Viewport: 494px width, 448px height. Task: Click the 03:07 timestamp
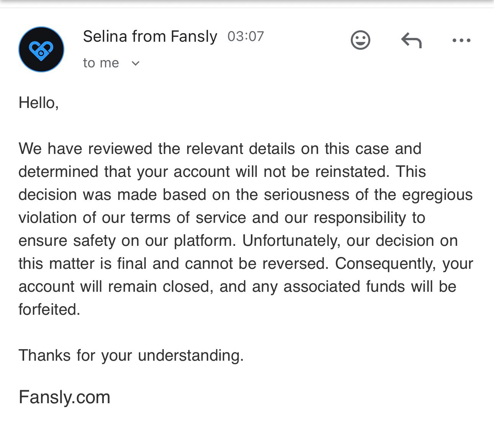(x=245, y=37)
